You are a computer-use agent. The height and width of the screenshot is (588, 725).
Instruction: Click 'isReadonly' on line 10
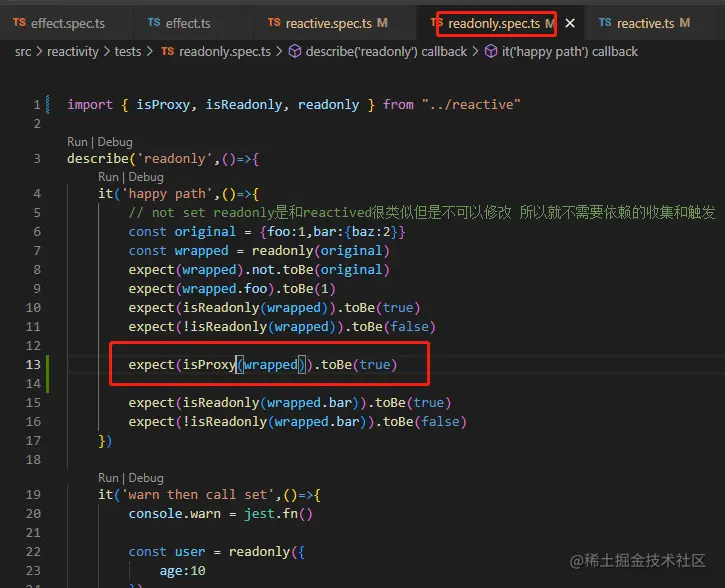221,307
